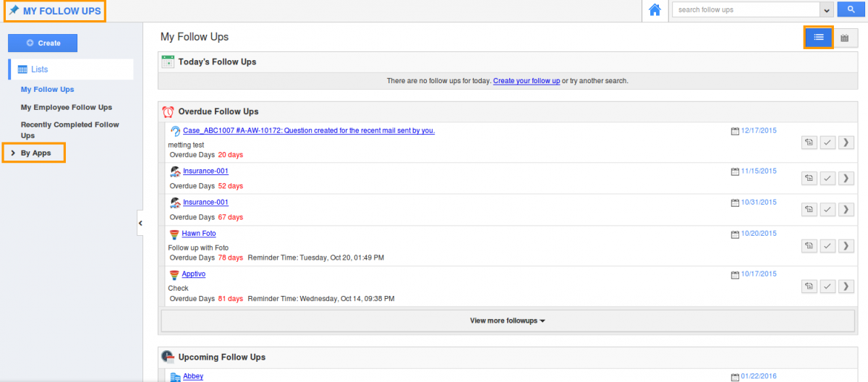868x382 pixels.
Task: Open the Hawn Foto link
Action: click(198, 234)
